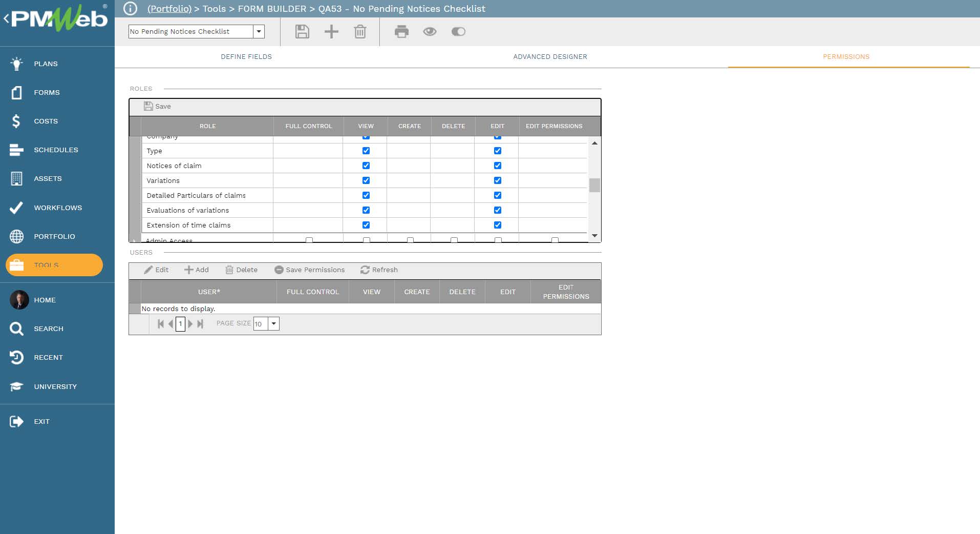Open the Advanced Designer tab
Viewport: 980px width, 534px height.
click(550, 57)
